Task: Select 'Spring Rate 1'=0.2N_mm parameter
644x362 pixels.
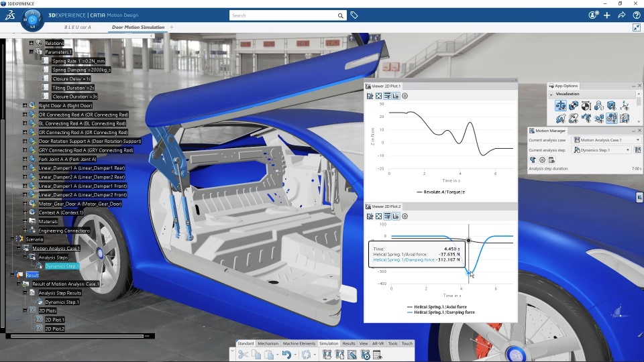Action: pyautogui.click(x=78, y=61)
